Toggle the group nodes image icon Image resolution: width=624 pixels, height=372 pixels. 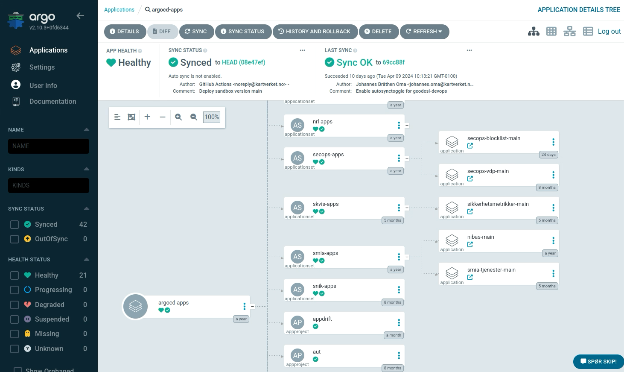(x=131, y=117)
